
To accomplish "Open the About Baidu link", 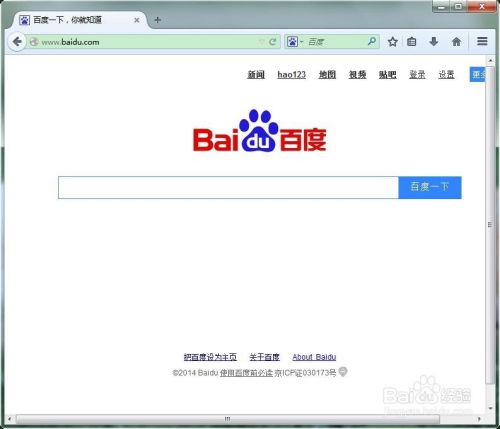I will 314,357.
